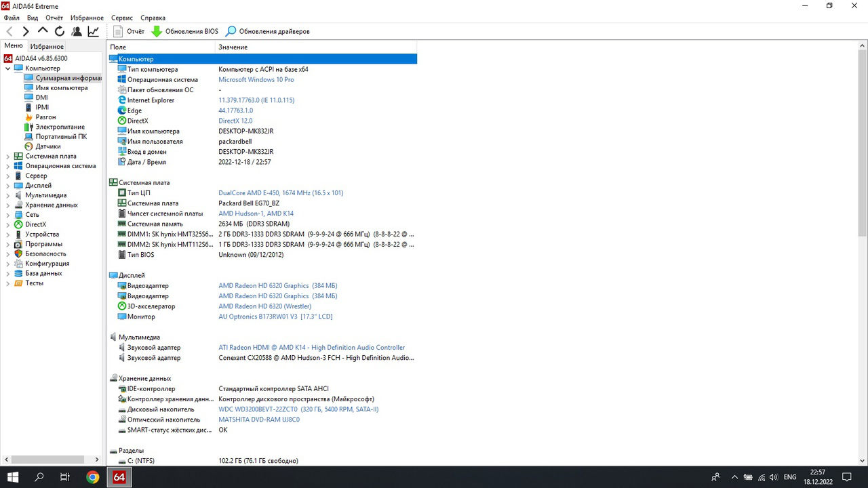The height and width of the screenshot is (488, 868).
Task: Open Google Chrome from taskbar
Action: (93, 477)
